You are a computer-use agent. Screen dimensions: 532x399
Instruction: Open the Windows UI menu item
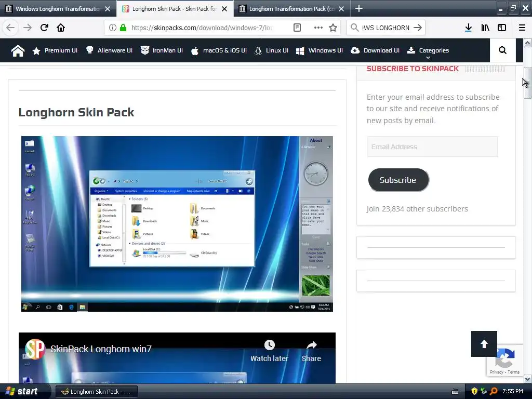click(x=320, y=50)
